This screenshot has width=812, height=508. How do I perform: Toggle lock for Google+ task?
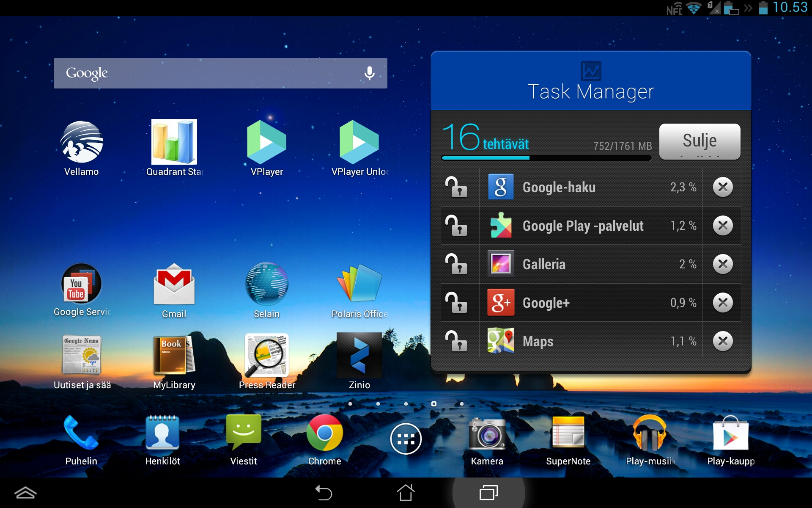pyautogui.click(x=456, y=303)
